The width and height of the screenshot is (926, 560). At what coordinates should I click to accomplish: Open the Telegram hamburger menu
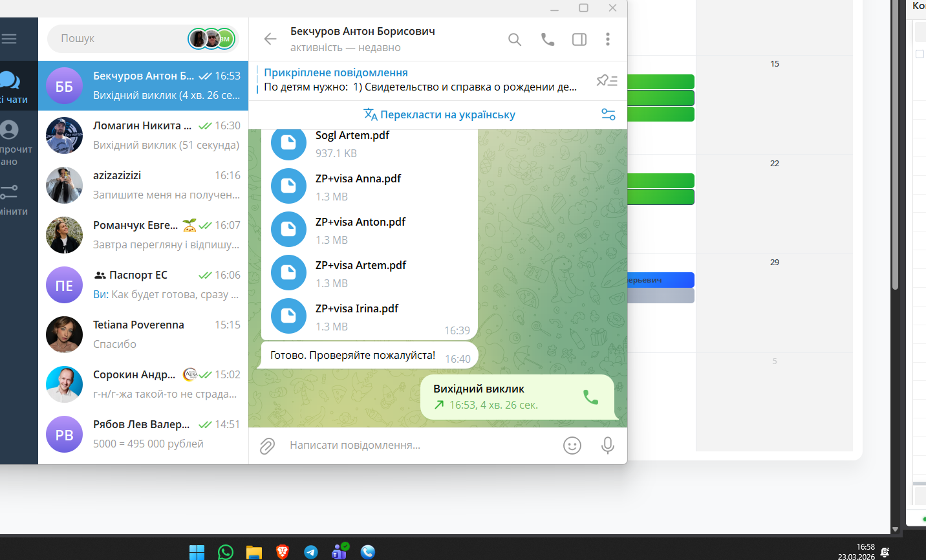9,39
